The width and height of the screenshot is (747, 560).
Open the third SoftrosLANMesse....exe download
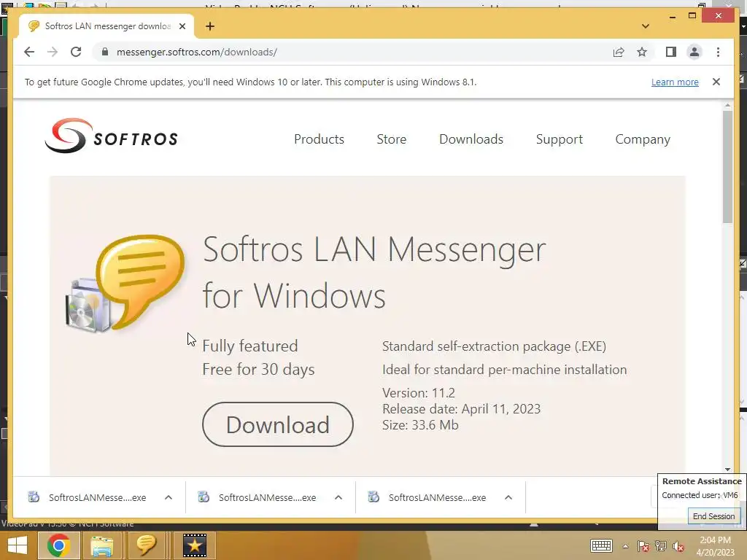pyautogui.click(x=427, y=497)
